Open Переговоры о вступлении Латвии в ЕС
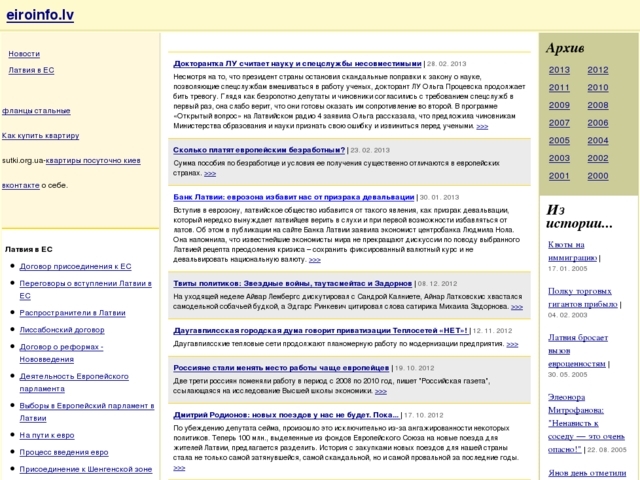Viewport: 640px width, 480px height. click(x=85, y=289)
